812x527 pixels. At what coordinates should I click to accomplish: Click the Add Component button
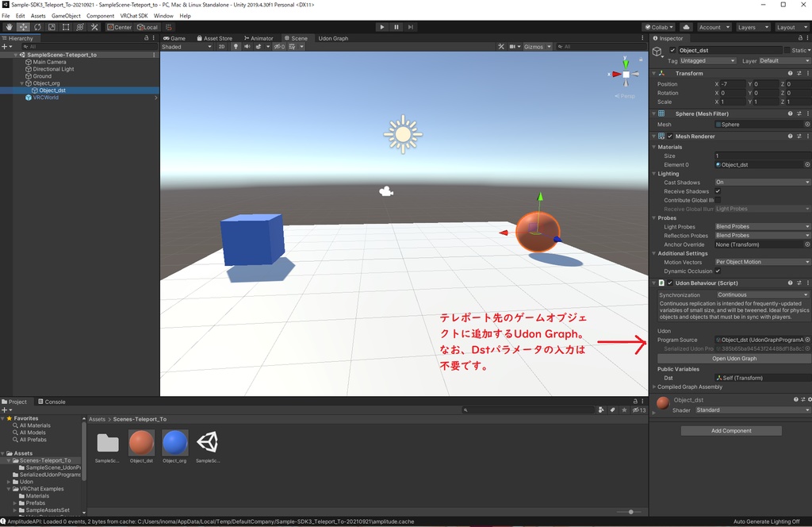pyautogui.click(x=730, y=430)
